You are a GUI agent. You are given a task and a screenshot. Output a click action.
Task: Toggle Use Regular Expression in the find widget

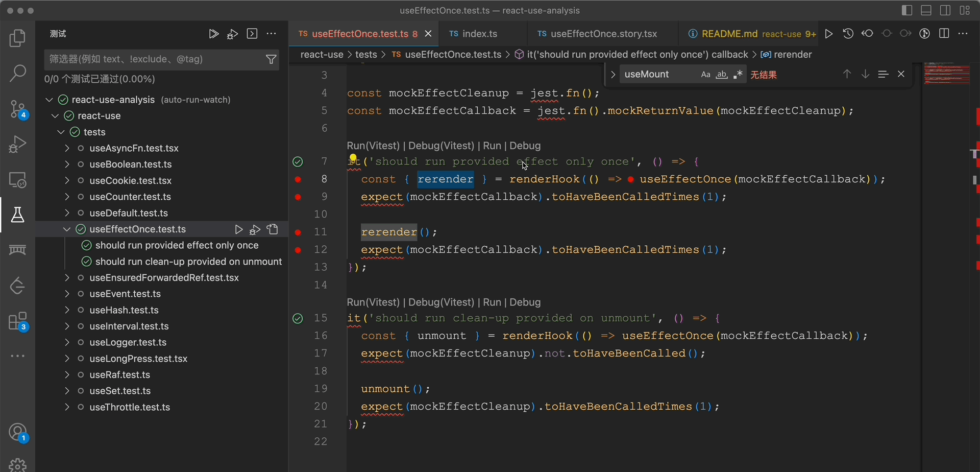738,75
